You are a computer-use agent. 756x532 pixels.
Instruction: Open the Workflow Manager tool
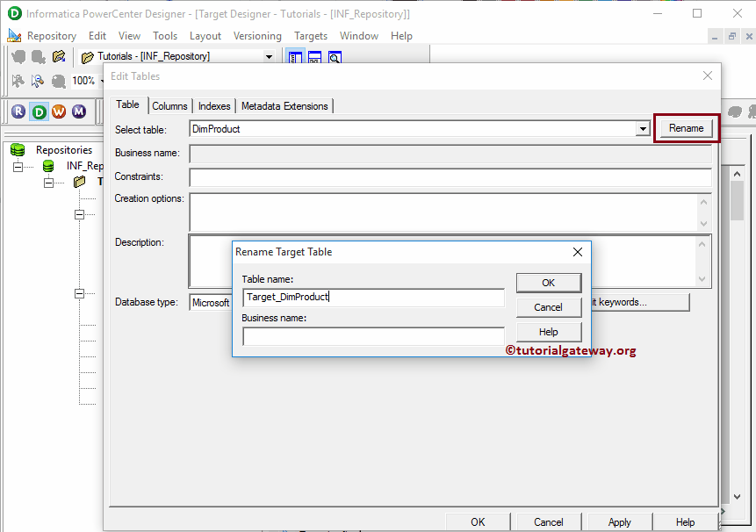pyautogui.click(x=58, y=111)
